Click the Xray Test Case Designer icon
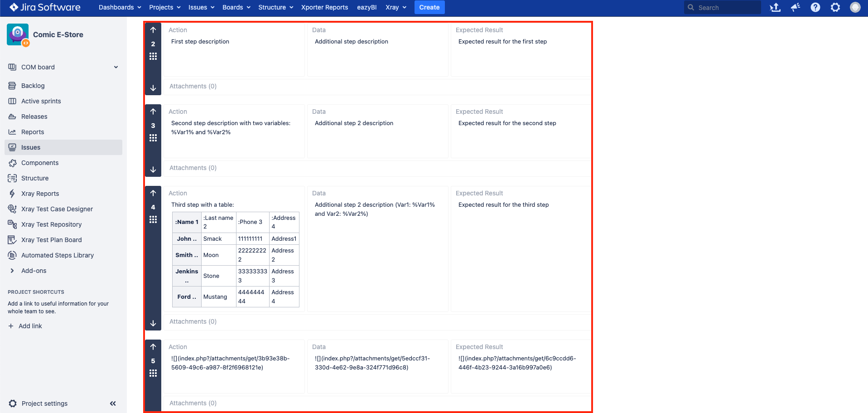Image resolution: width=868 pixels, height=413 pixels. (12, 209)
